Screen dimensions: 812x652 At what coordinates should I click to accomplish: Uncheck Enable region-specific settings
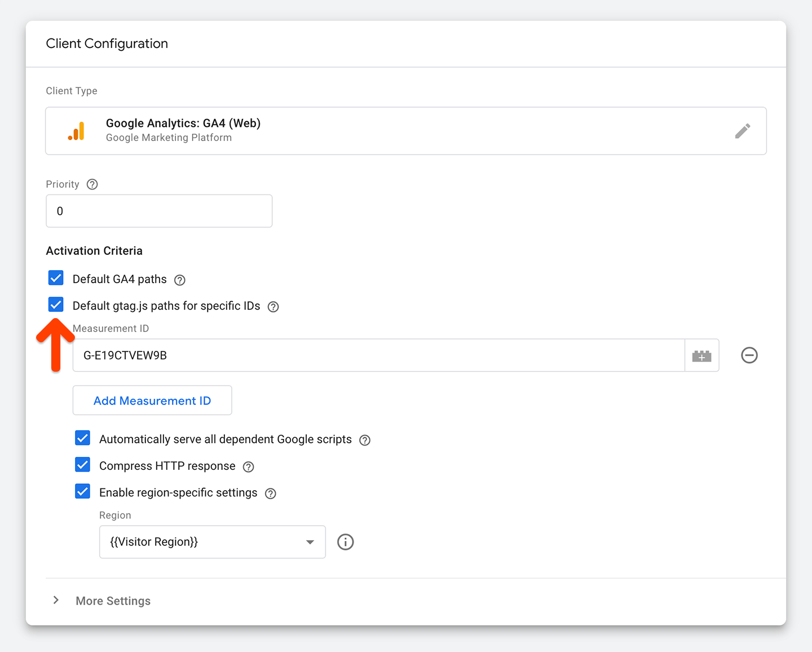[83, 492]
